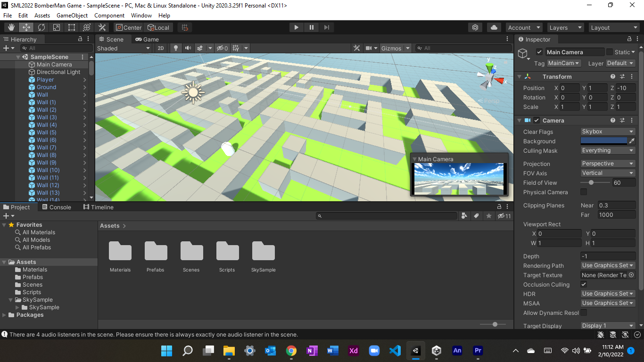Open the GameObject menu
Image resolution: width=644 pixels, height=362 pixels.
72,16
